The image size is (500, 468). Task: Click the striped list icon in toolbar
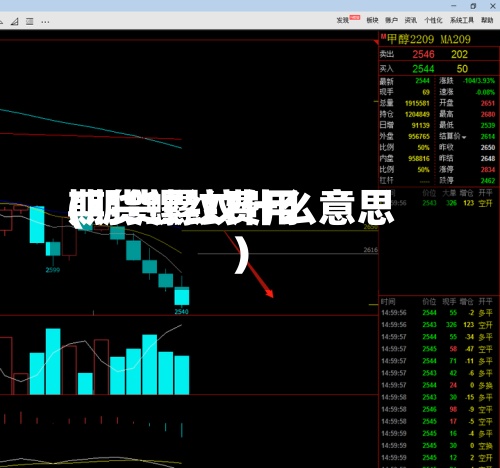30,22
